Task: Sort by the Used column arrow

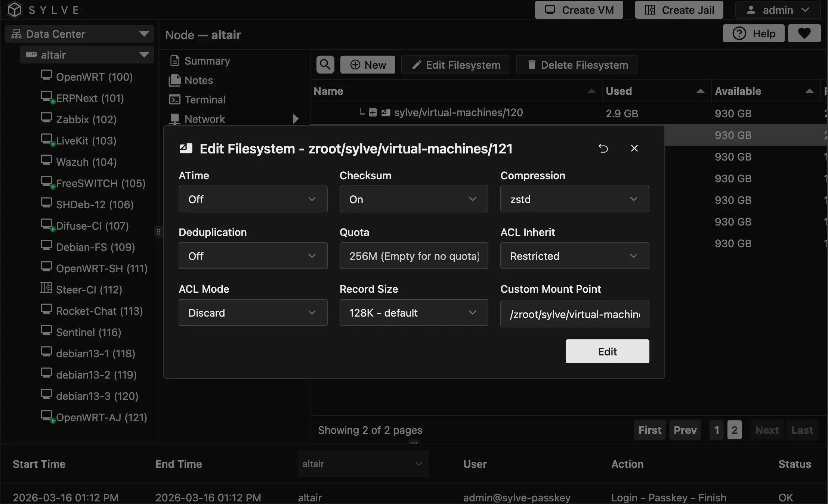Action: (x=700, y=91)
